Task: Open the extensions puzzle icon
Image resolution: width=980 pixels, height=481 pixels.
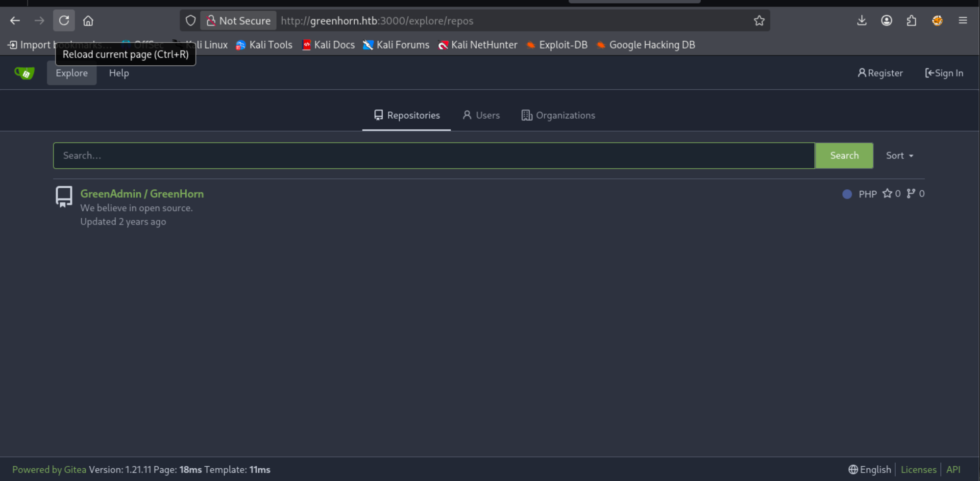Action: 911,21
